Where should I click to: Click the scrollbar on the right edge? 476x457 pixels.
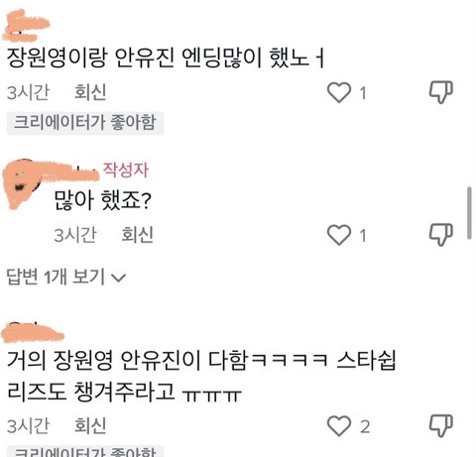pos(469,212)
